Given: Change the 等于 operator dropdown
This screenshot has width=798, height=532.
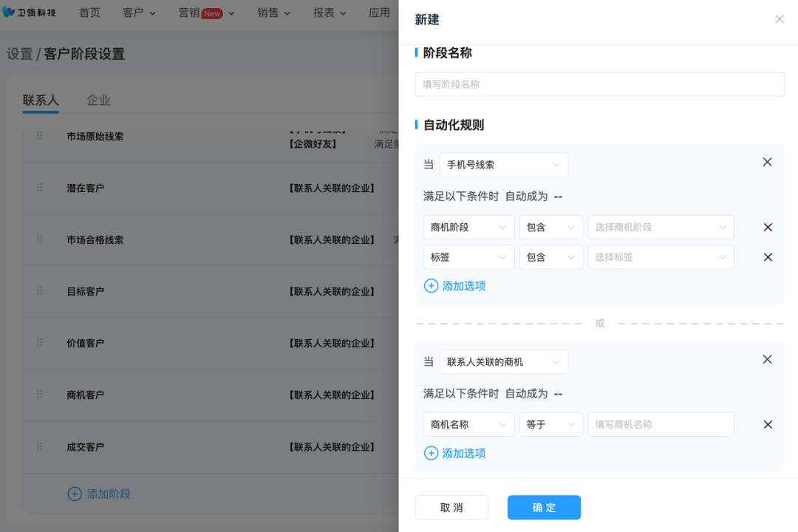Looking at the screenshot, I should pyautogui.click(x=550, y=425).
